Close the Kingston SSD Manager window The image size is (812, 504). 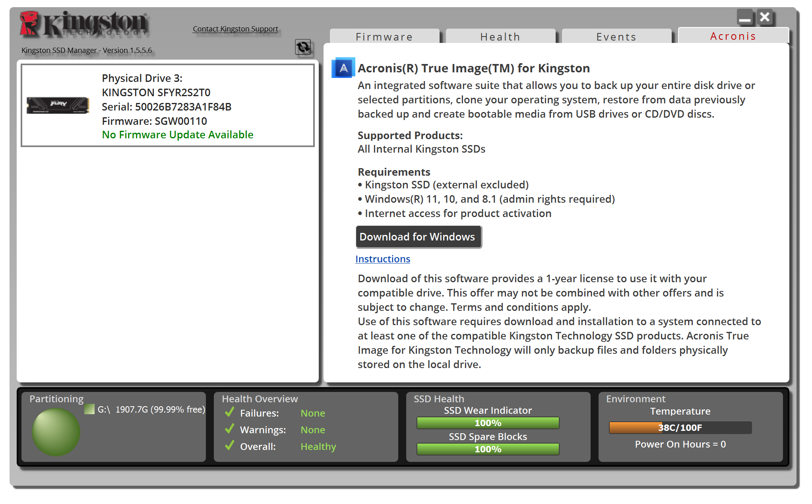coord(764,17)
